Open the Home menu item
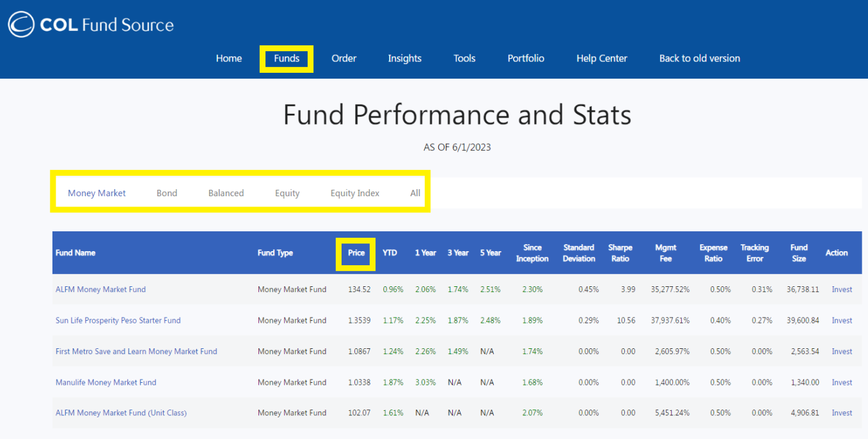Viewport: 868px width, 439px height. tap(229, 58)
